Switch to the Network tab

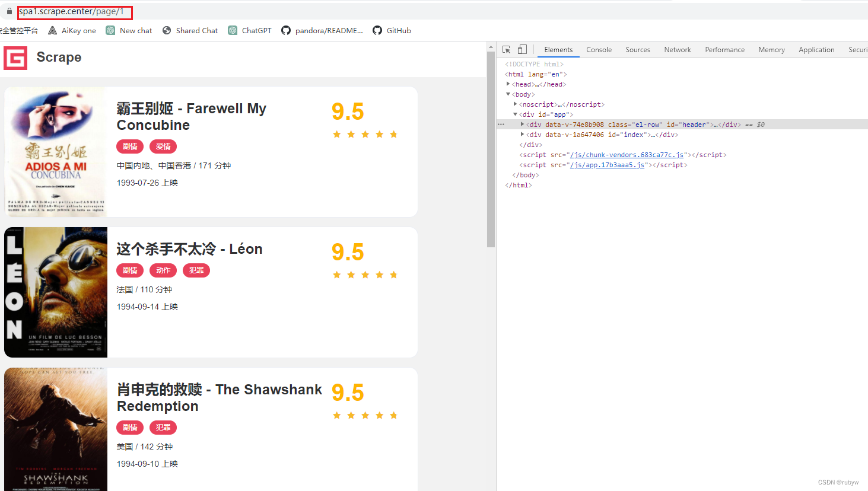tap(678, 50)
